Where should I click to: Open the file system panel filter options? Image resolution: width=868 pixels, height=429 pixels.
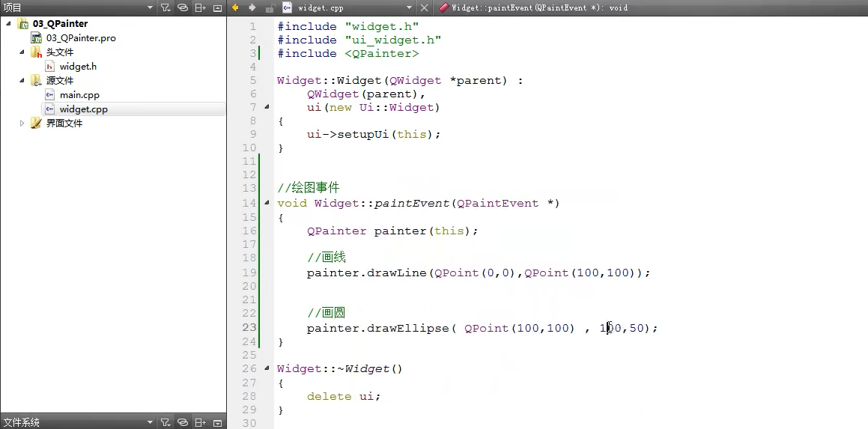(x=166, y=422)
